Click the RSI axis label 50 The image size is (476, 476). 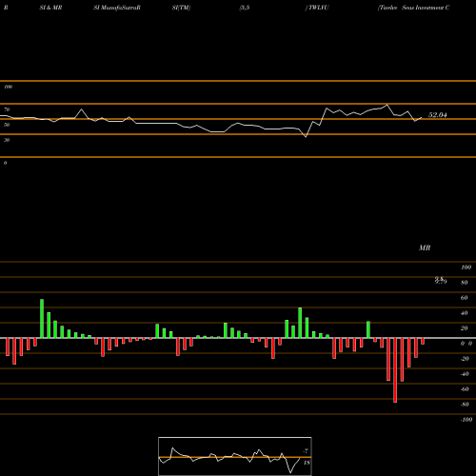[7, 125]
